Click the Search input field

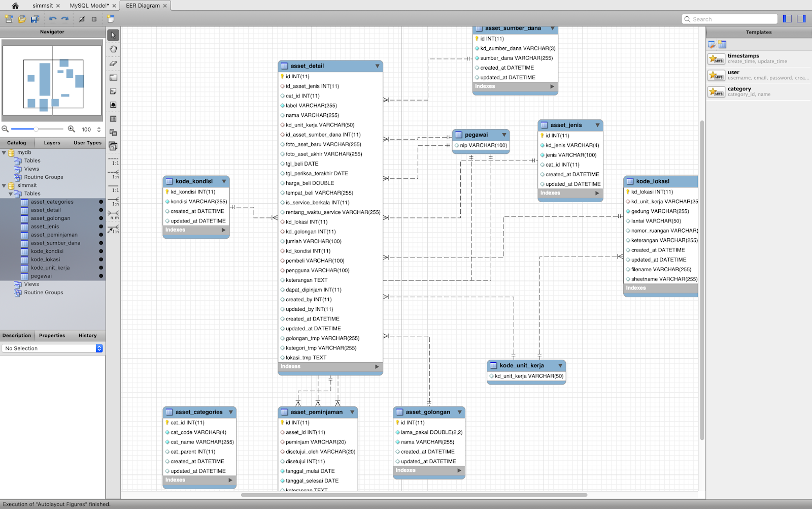click(x=730, y=19)
